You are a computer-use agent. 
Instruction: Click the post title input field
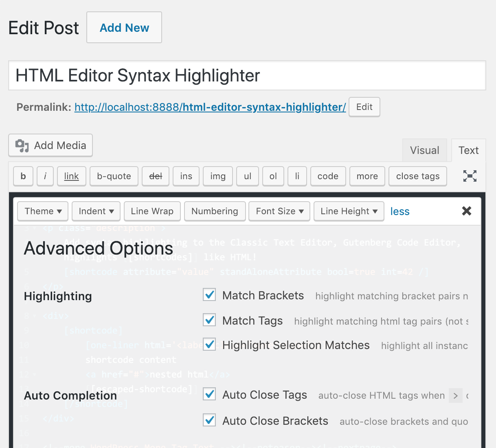[x=247, y=76]
